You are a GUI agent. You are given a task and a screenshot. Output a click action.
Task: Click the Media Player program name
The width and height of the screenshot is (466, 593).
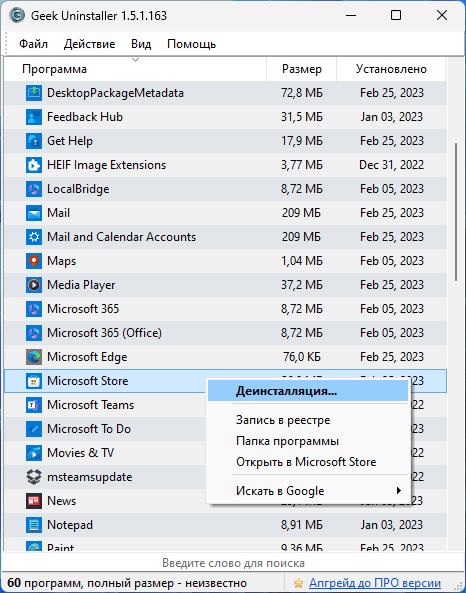click(x=81, y=285)
